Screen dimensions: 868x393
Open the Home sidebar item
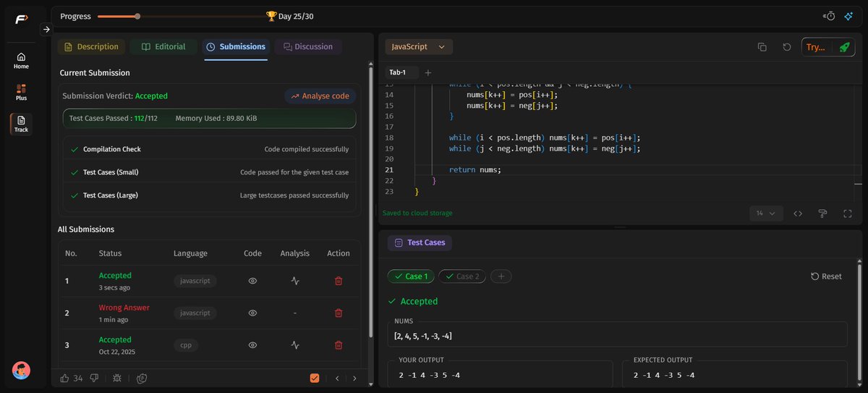tap(21, 60)
